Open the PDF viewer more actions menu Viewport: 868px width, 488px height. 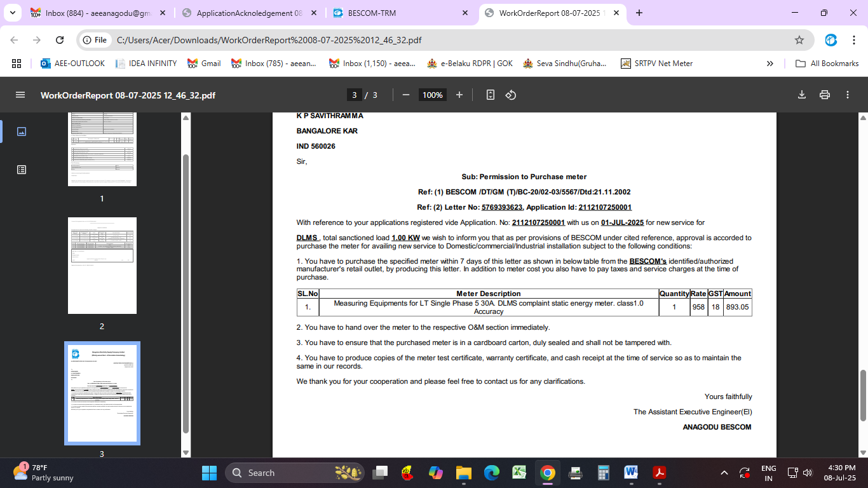(848, 95)
